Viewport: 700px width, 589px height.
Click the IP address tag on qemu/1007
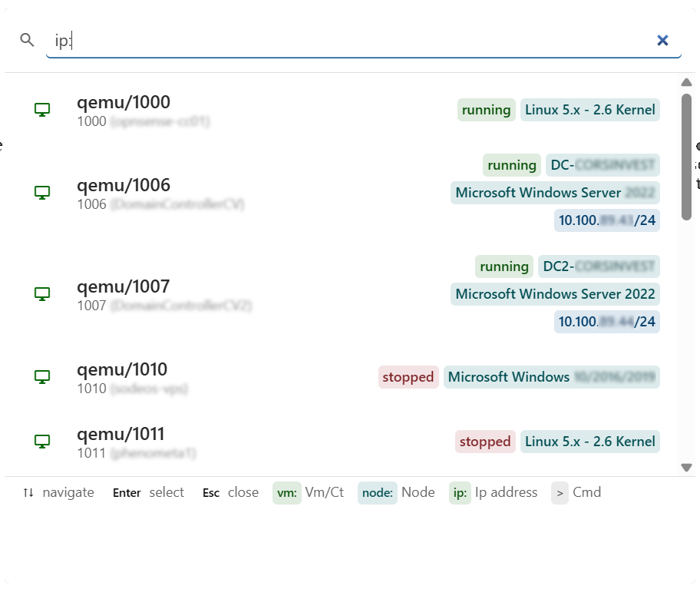pyautogui.click(x=606, y=322)
